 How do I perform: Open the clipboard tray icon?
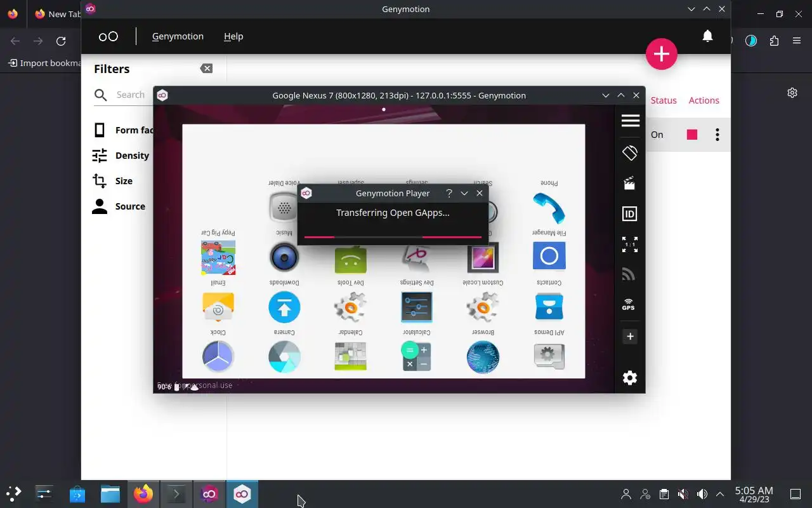pyautogui.click(x=664, y=494)
